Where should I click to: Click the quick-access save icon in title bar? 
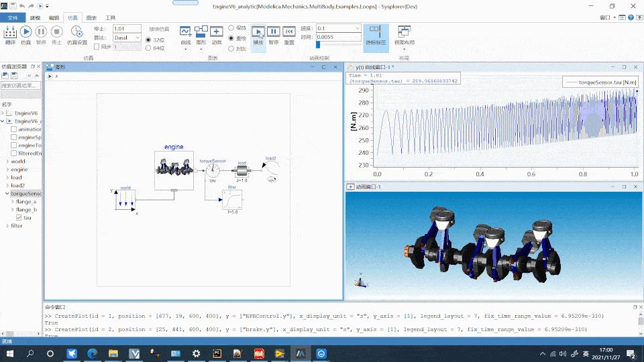click(13, 6)
